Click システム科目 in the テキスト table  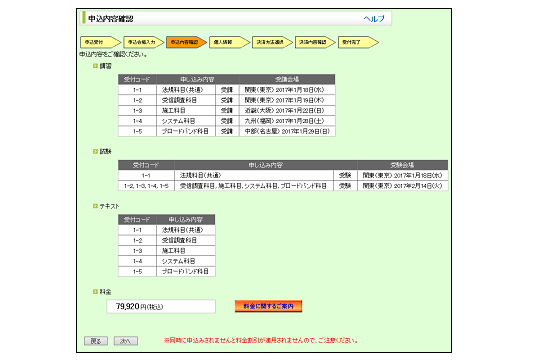click(186, 261)
